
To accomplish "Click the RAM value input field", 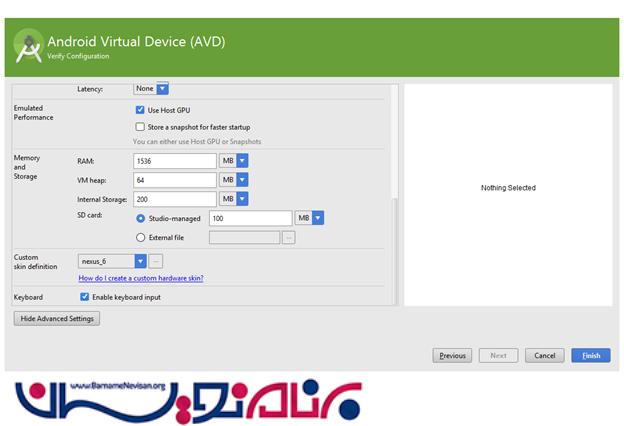I will tap(175, 161).
